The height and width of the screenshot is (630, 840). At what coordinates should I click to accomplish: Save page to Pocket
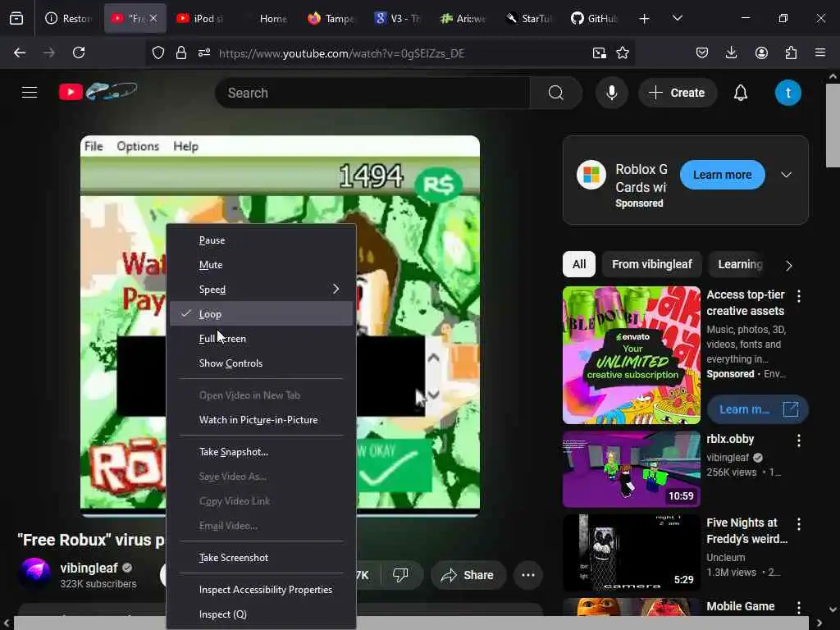(x=702, y=52)
